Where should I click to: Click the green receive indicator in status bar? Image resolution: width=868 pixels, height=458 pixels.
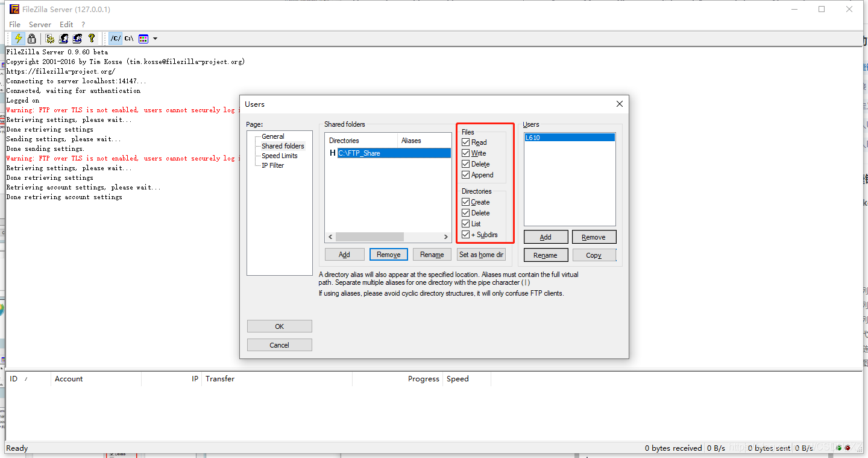[838, 448]
